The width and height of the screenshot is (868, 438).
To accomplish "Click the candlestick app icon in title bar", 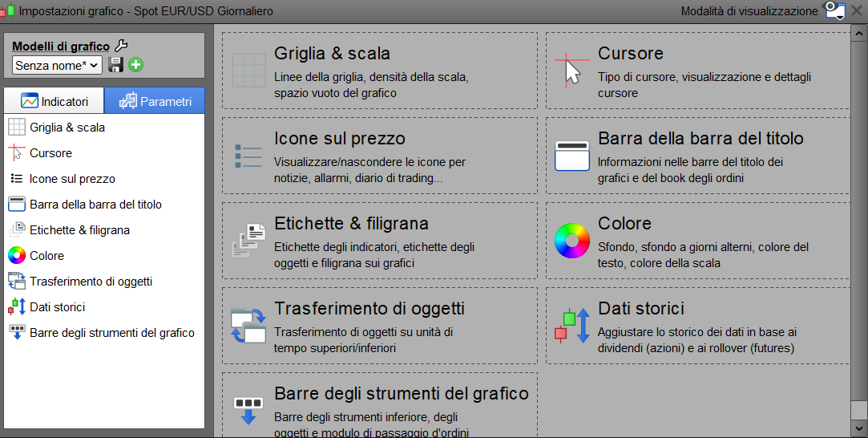I will tap(7, 10).
